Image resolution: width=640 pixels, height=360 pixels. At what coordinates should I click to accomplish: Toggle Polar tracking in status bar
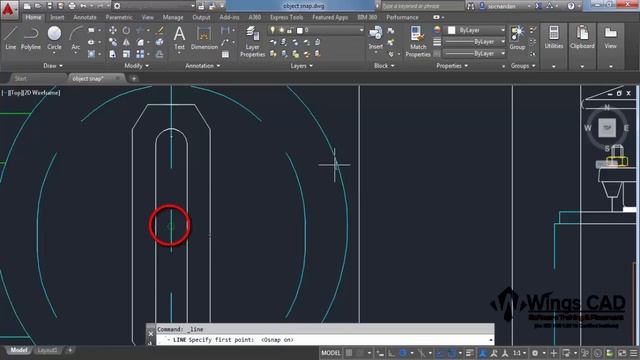pyautogui.click(x=403, y=353)
